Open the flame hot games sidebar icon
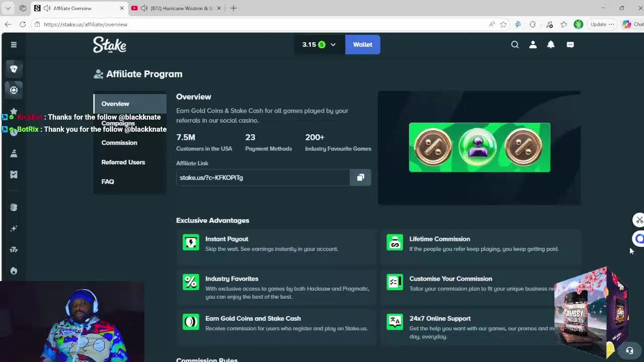644x362 pixels. [14, 270]
